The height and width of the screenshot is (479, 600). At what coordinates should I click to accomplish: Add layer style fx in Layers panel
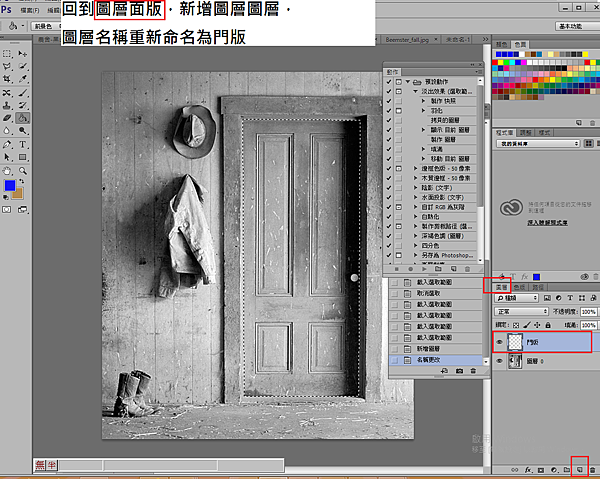point(528,470)
